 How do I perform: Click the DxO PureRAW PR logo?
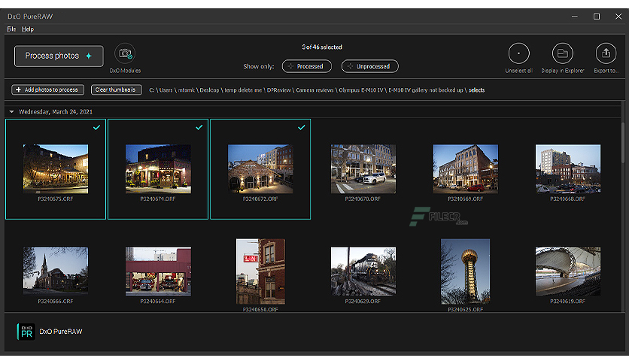click(x=26, y=332)
